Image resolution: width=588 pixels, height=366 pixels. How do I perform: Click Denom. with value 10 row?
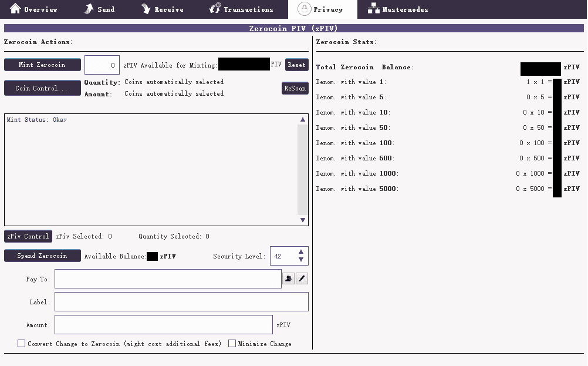pyautogui.click(x=448, y=112)
